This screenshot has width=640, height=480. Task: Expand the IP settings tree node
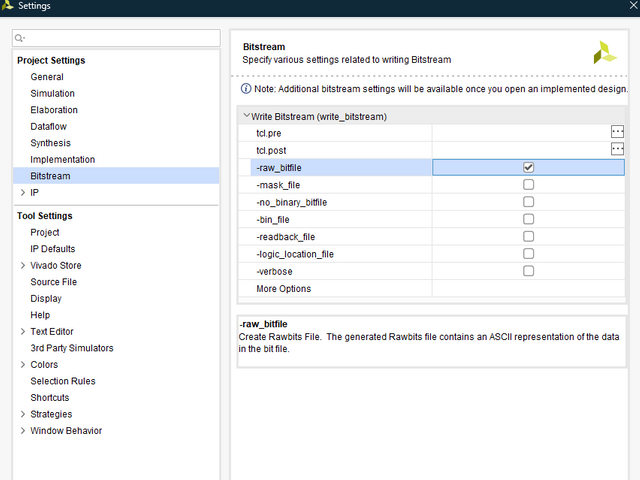22,192
